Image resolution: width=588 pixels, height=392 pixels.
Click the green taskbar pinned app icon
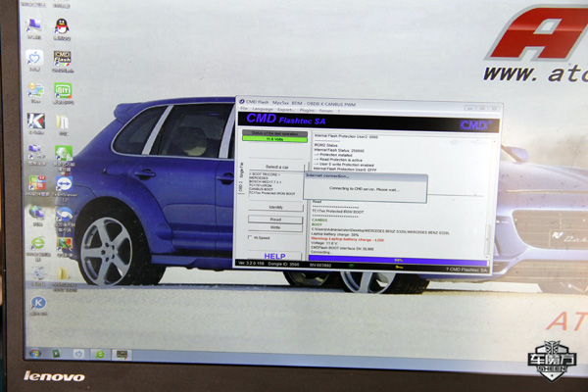coord(56,354)
